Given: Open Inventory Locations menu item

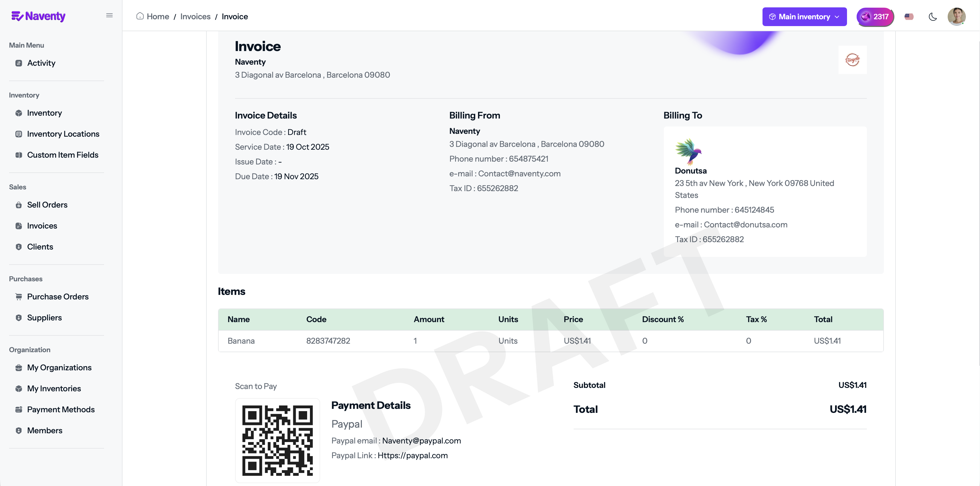Looking at the screenshot, I should [x=63, y=134].
